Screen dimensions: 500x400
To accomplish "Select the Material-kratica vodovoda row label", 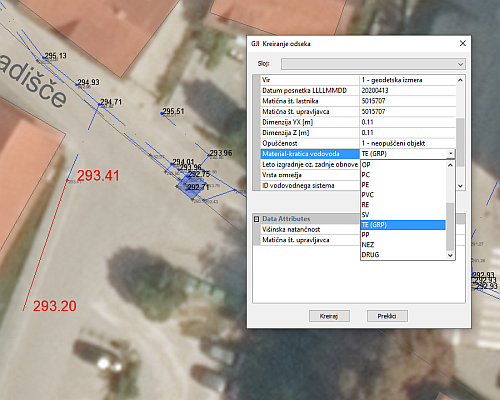I will tap(310, 154).
